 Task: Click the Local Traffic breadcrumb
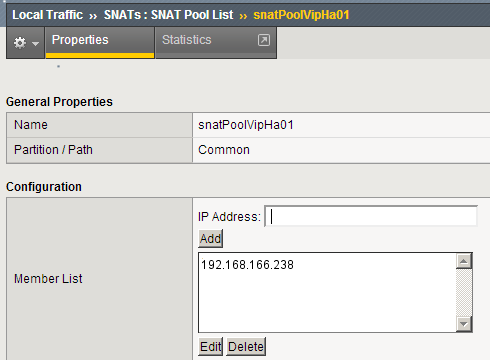pyautogui.click(x=47, y=15)
